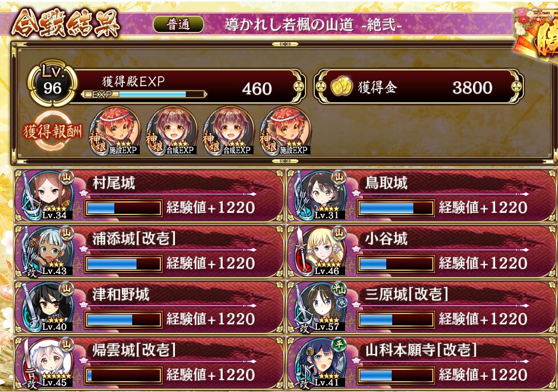This screenshot has width=558, height=392.
Task: Click the first 施設EXP reward icon
Action: click(x=115, y=131)
